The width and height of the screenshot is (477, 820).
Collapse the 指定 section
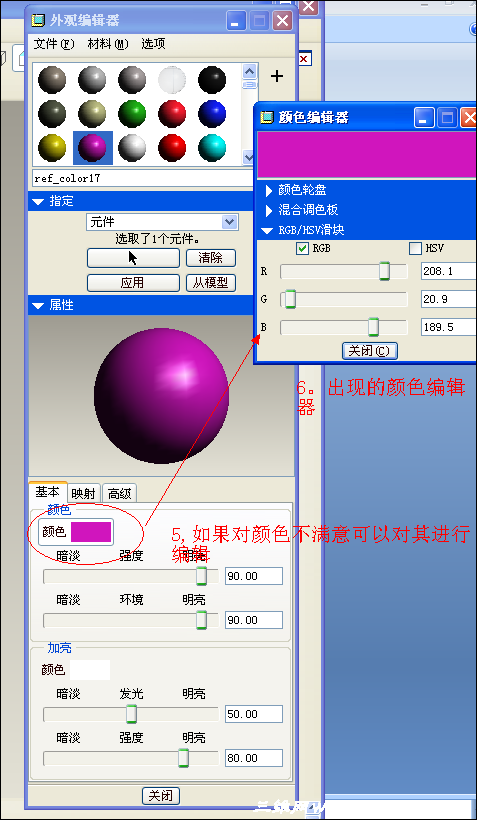coord(38,201)
